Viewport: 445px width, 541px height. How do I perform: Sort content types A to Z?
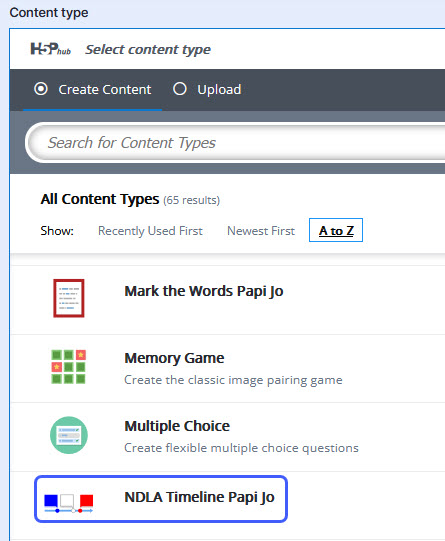[x=336, y=230]
